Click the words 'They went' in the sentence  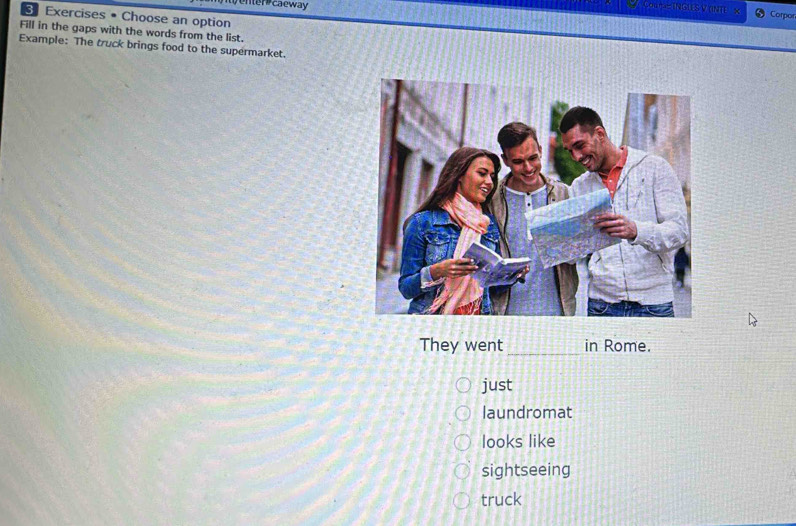pyautogui.click(x=461, y=345)
